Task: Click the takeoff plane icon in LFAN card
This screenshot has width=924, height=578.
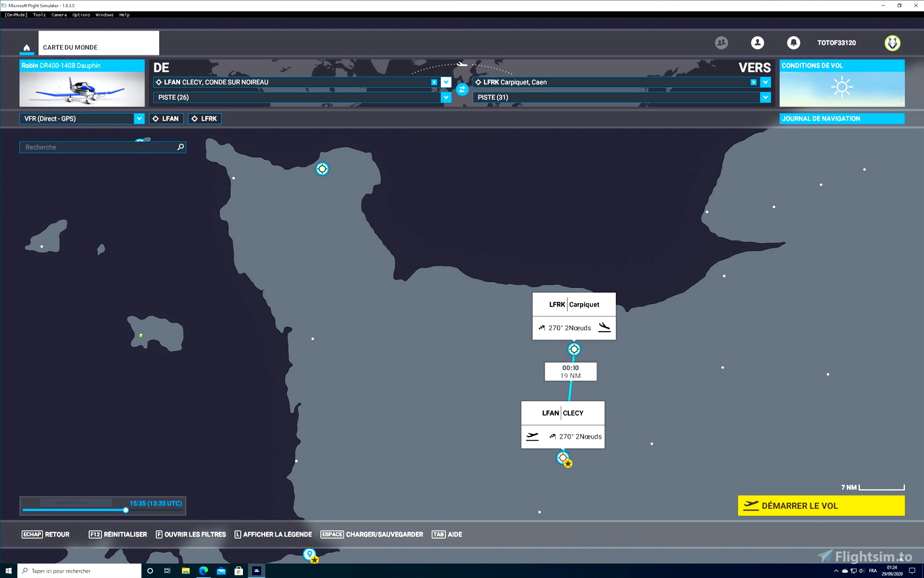Action: 532,436
